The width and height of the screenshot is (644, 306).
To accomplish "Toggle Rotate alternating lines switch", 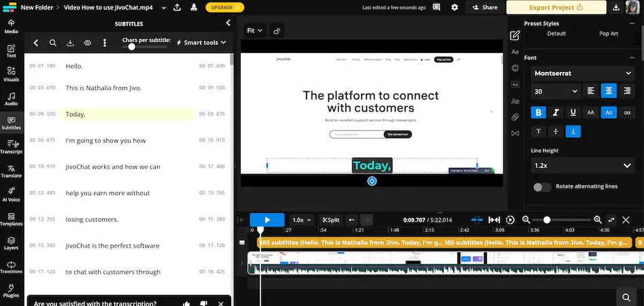I will pyautogui.click(x=542, y=187).
